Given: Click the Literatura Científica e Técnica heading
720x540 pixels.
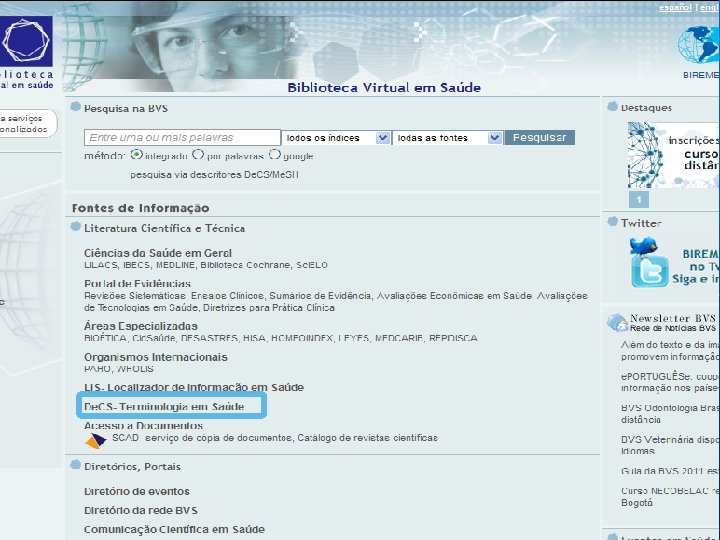Looking at the screenshot, I should (x=164, y=228).
